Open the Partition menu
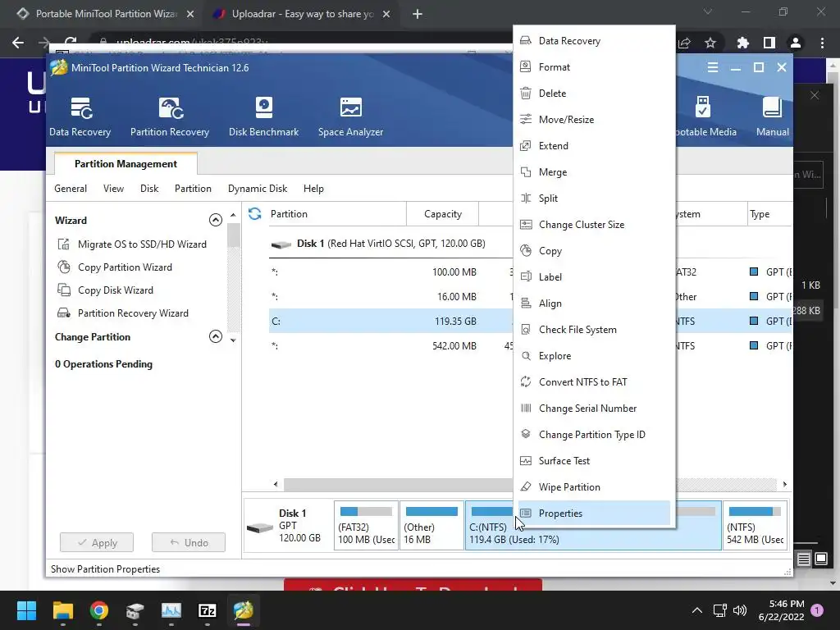The width and height of the screenshot is (840, 630). point(193,189)
